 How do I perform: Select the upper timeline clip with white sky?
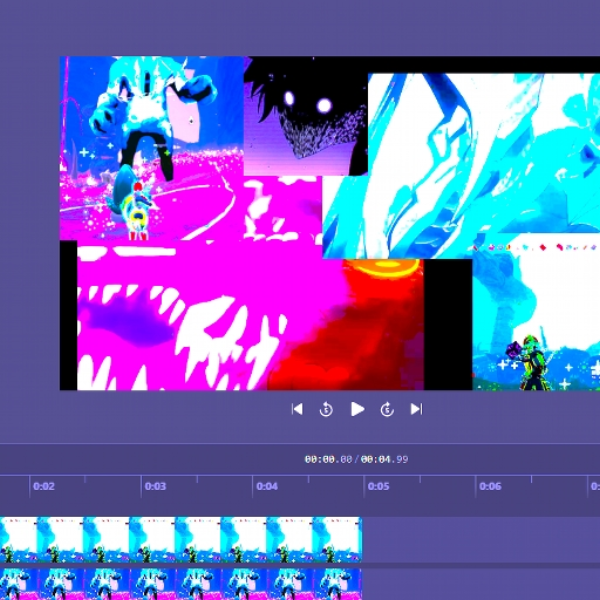pyautogui.click(x=181, y=540)
